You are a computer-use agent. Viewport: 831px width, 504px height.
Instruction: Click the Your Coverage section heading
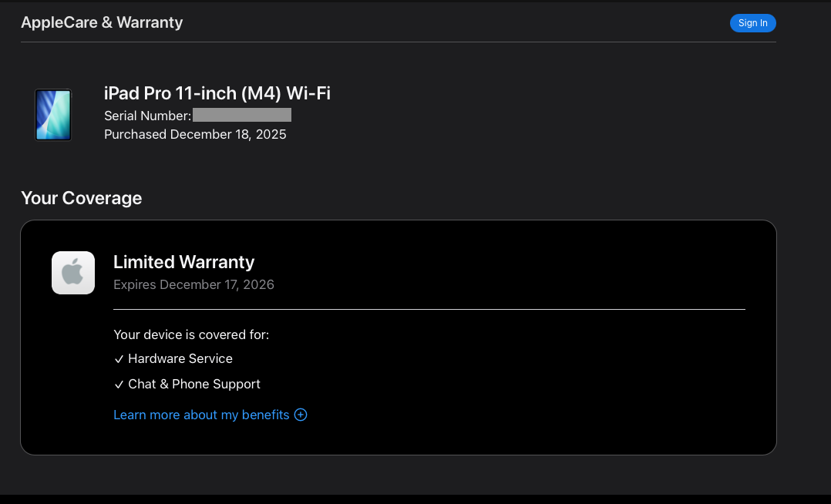click(81, 198)
